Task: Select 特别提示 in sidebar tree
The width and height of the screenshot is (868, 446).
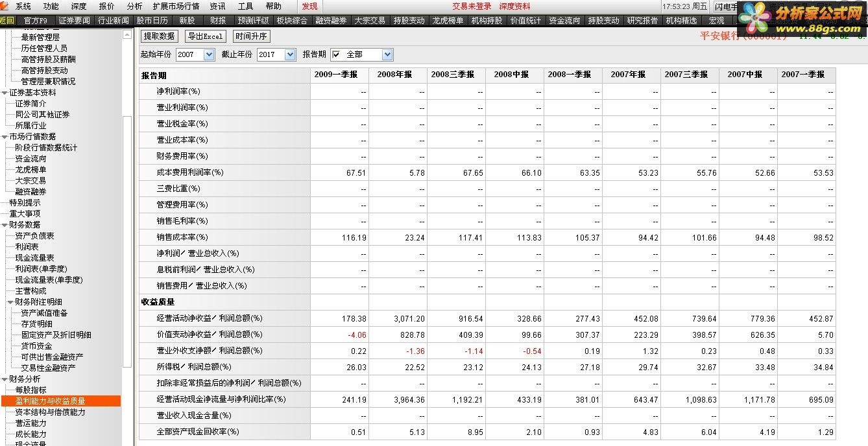Action: (x=25, y=203)
